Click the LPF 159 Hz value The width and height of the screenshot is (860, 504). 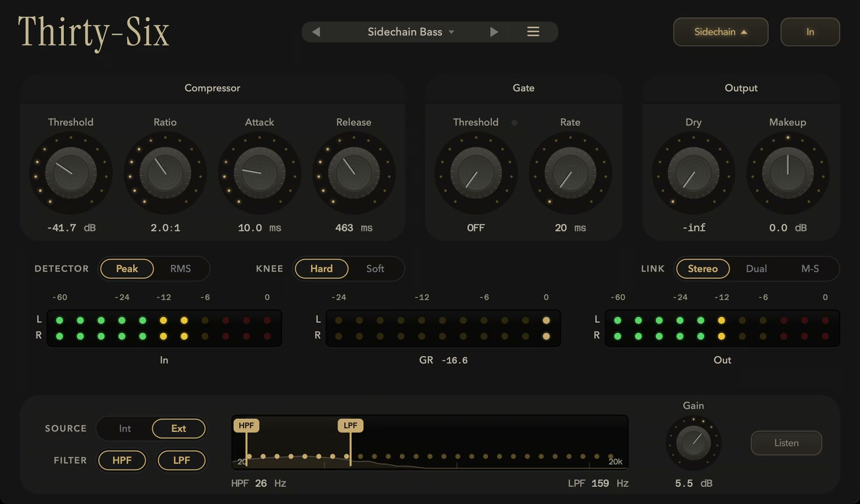tap(598, 484)
